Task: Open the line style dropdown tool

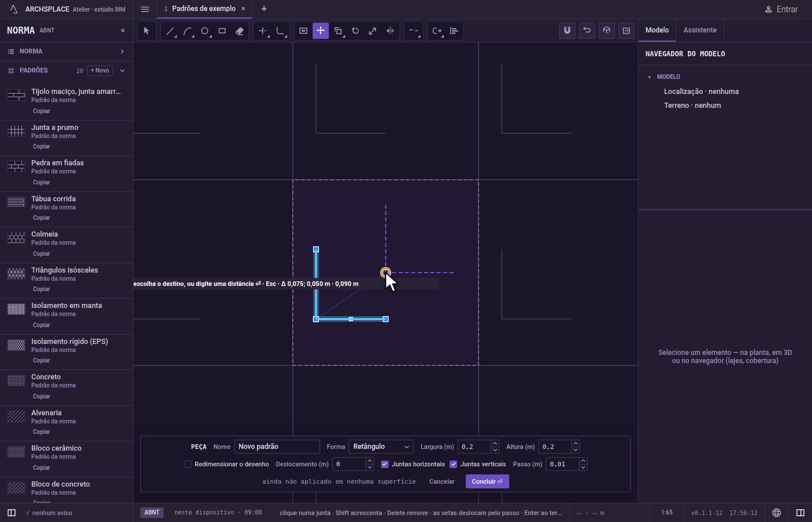Action: [x=414, y=31]
